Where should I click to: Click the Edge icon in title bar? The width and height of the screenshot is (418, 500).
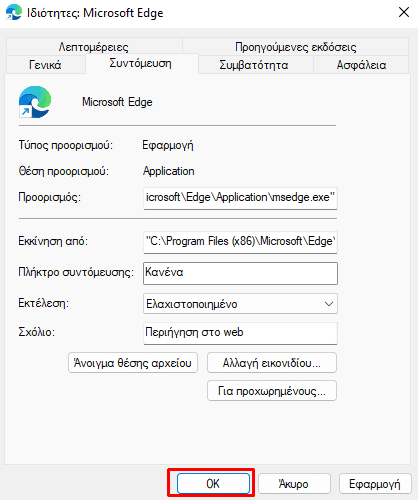tap(14, 13)
